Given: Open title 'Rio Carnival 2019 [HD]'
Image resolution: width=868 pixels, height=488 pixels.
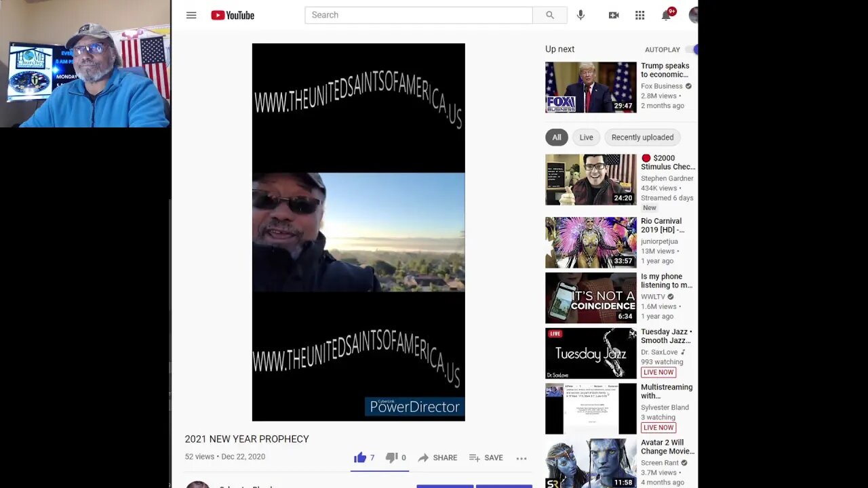Looking at the screenshot, I should click(662, 226).
